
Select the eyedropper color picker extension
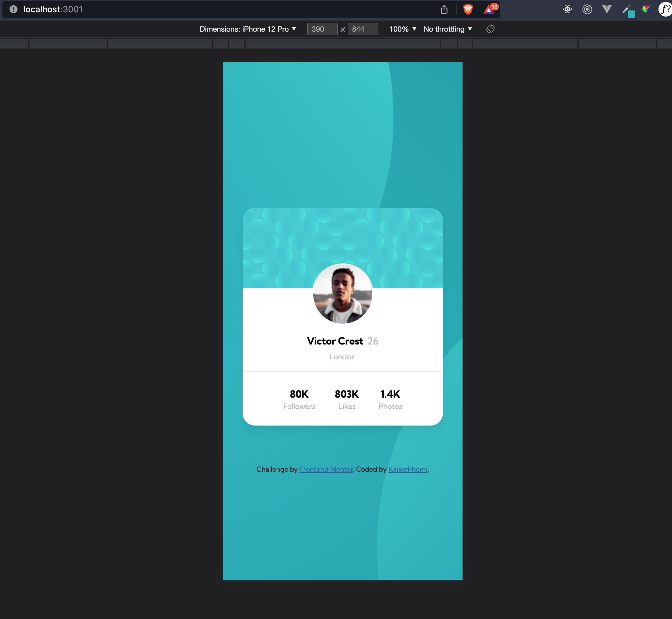click(628, 10)
